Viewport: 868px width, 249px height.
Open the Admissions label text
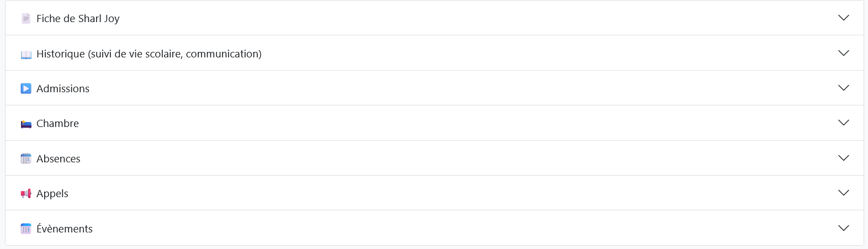[63, 89]
